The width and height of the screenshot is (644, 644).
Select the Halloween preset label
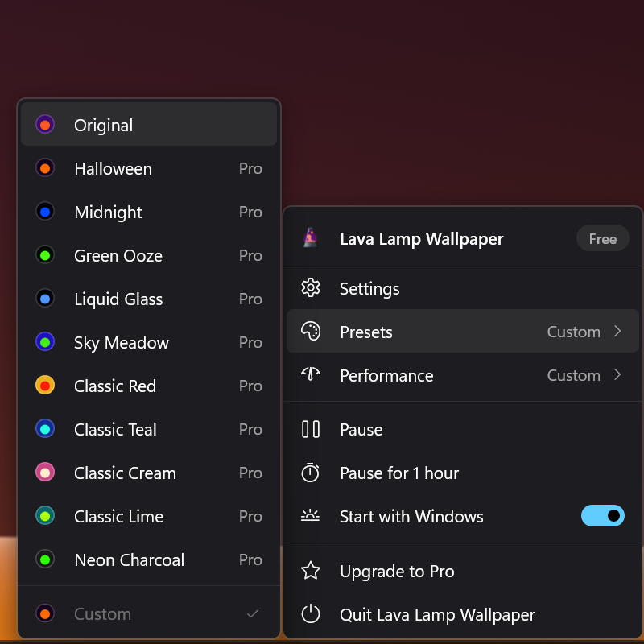(114, 169)
